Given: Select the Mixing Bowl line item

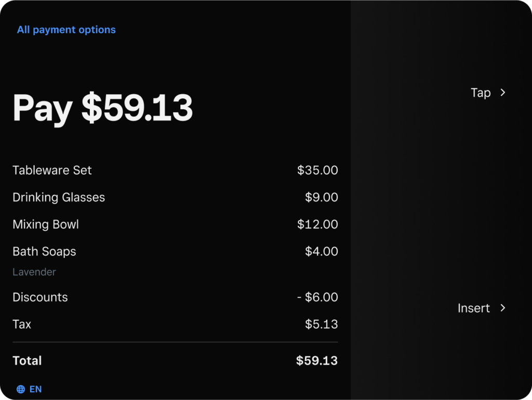Looking at the screenshot, I should coord(175,224).
